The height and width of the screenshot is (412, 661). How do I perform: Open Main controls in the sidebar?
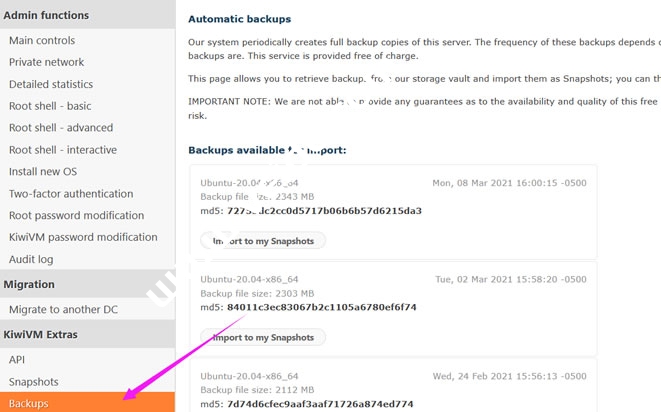42,40
